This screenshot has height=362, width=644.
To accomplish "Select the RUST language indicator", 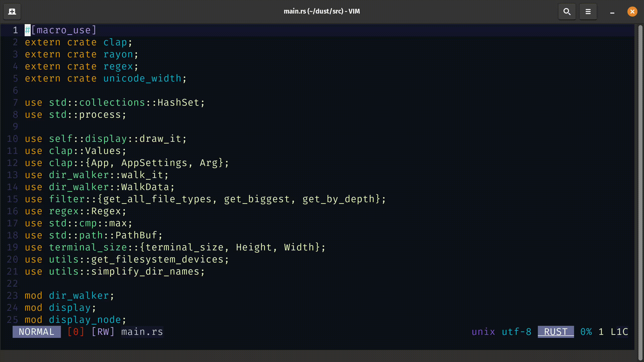I will click(x=555, y=332).
